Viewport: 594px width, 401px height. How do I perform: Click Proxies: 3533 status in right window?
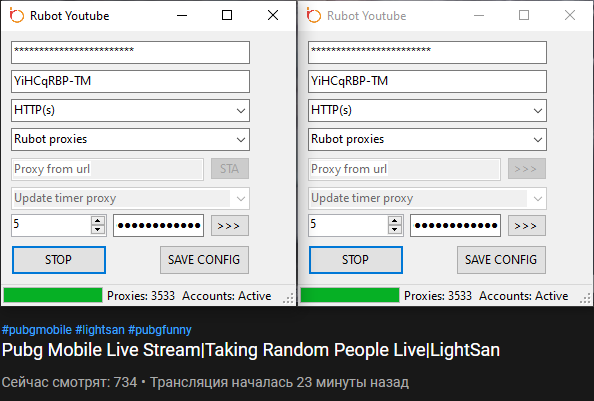tap(438, 296)
